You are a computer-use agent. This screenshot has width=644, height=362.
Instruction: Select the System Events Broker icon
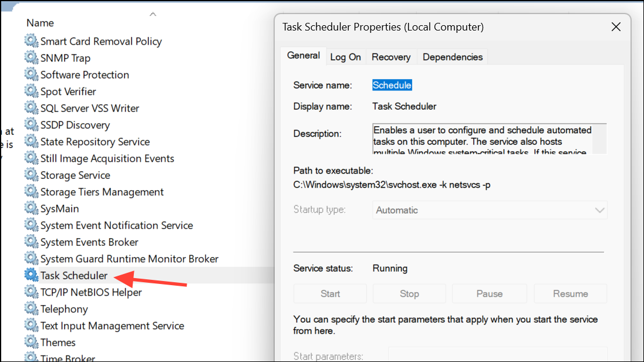click(31, 242)
